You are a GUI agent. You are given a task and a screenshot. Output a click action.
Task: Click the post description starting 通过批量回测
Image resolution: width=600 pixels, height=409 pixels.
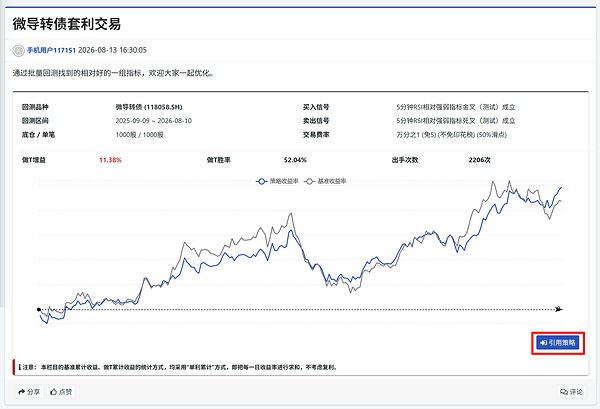click(x=113, y=73)
